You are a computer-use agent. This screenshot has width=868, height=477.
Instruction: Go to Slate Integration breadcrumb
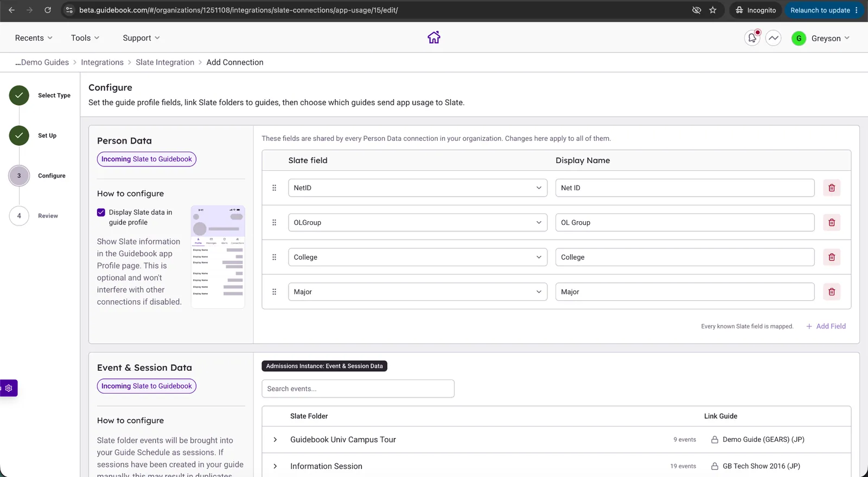point(165,62)
